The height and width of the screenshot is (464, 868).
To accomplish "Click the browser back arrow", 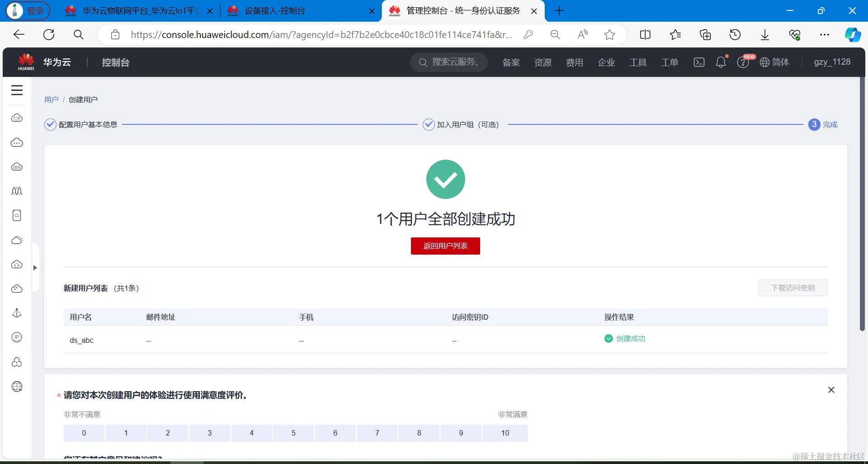I will coord(19,34).
